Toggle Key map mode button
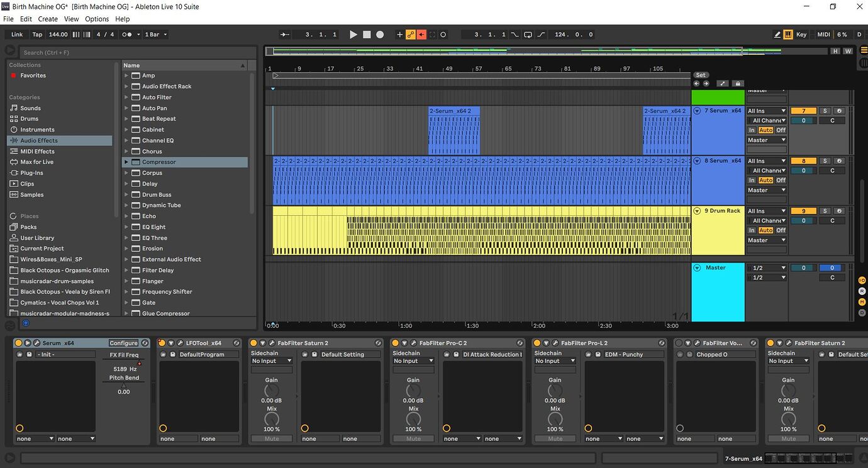This screenshot has width=868, height=468. click(801, 35)
